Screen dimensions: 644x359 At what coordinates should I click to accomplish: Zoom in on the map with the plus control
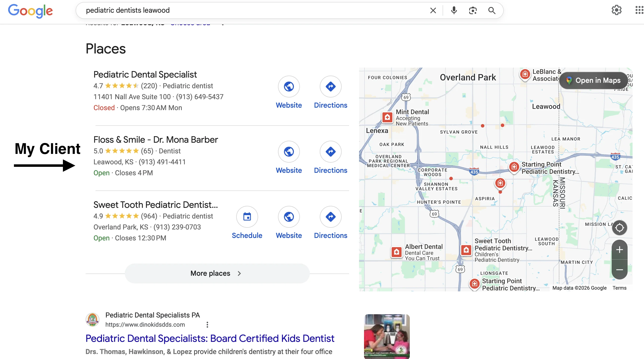[x=619, y=249]
